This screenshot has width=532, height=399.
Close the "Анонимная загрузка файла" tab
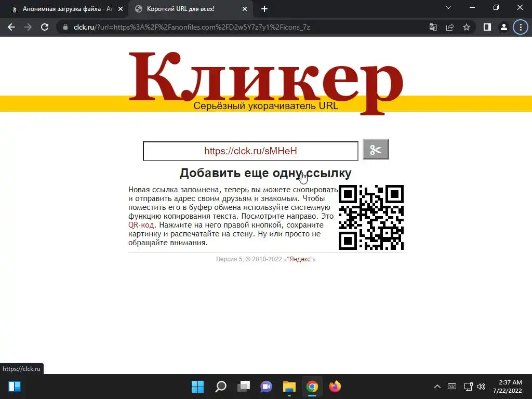click(x=121, y=9)
